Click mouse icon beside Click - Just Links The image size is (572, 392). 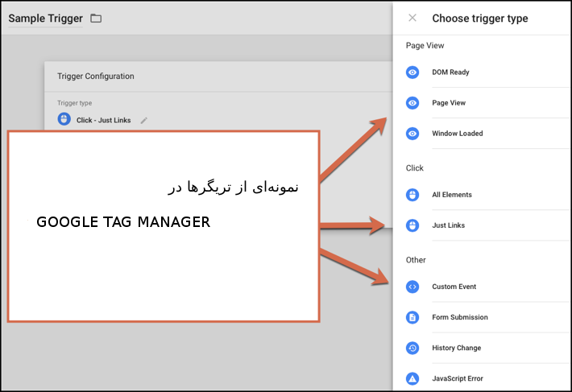click(64, 119)
